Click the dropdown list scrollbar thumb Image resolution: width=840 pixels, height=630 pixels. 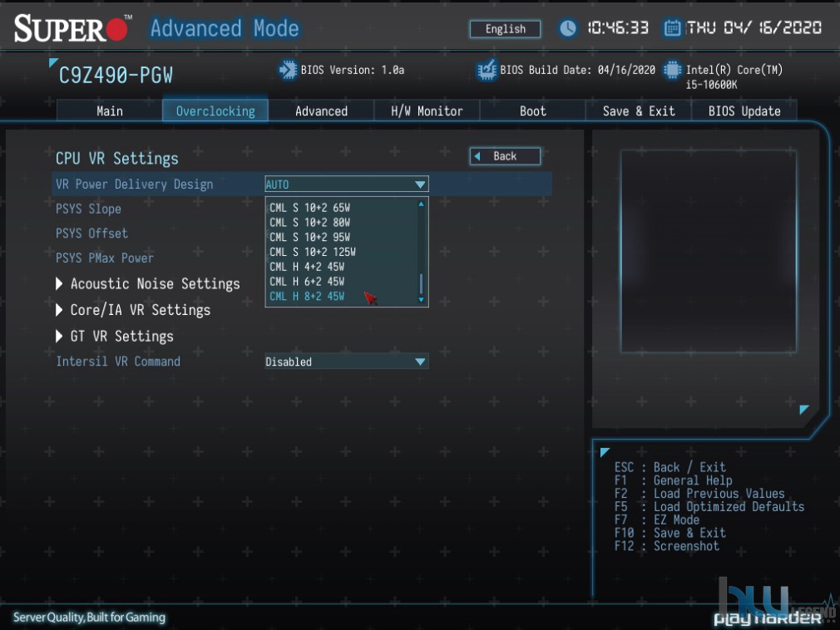click(421, 284)
